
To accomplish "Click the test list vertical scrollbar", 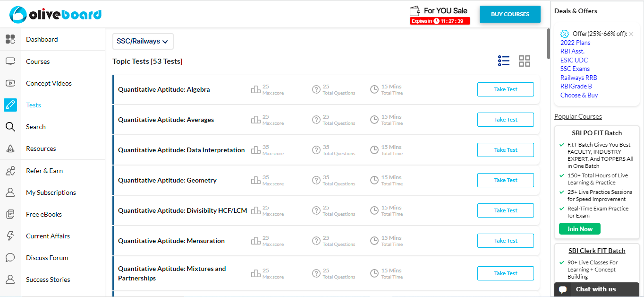I will tap(548, 44).
